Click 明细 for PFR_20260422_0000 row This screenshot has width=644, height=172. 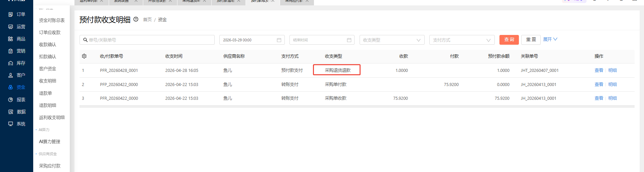point(612,98)
